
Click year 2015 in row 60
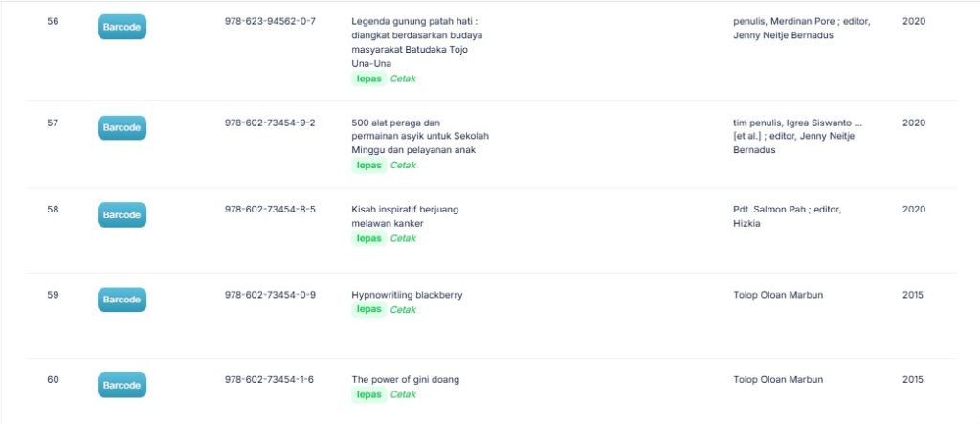913,380
